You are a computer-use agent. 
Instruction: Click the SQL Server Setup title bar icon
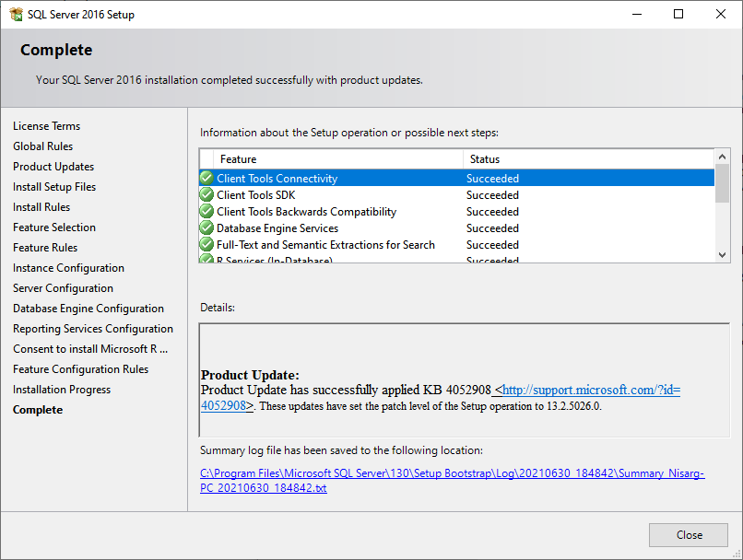coord(16,14)
